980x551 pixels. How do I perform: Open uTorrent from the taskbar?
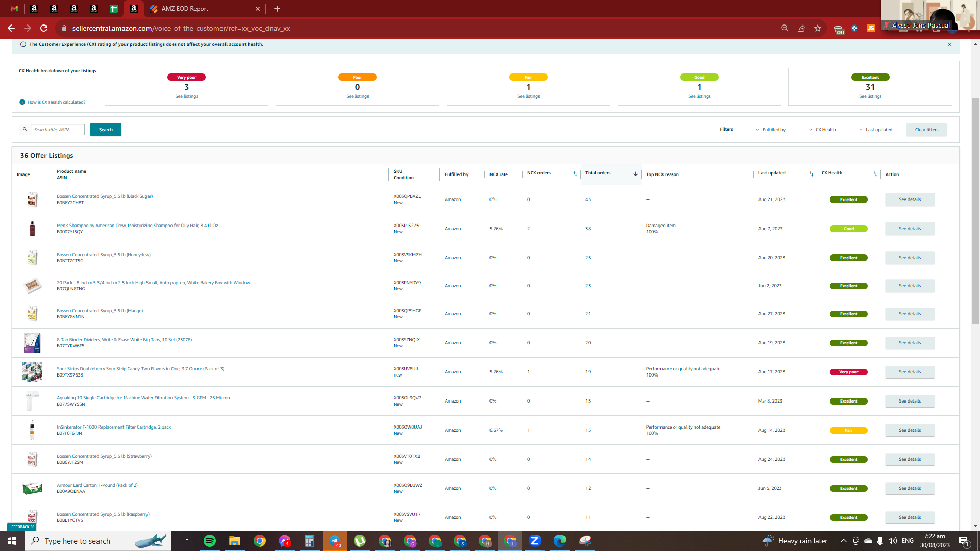point(360,541)
